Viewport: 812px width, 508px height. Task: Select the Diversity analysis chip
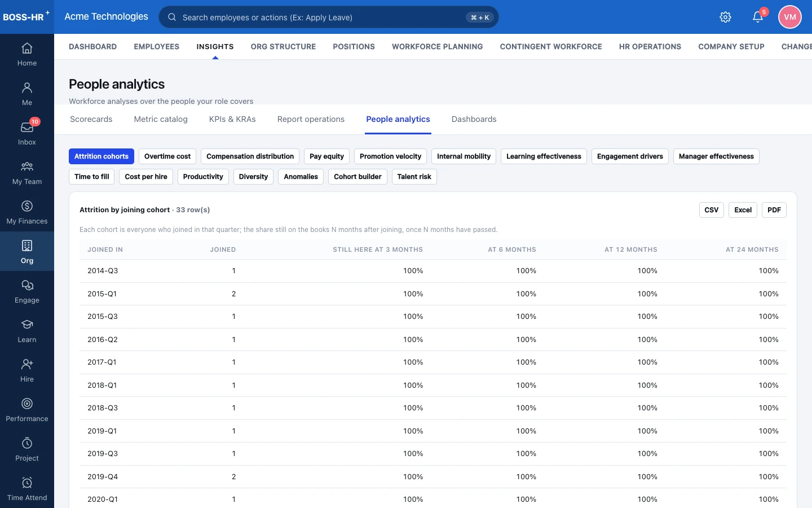(x=253, y=177)
